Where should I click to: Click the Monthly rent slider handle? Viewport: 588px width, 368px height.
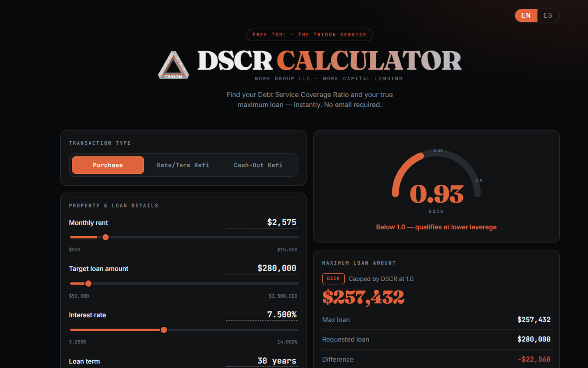point(105,237)
